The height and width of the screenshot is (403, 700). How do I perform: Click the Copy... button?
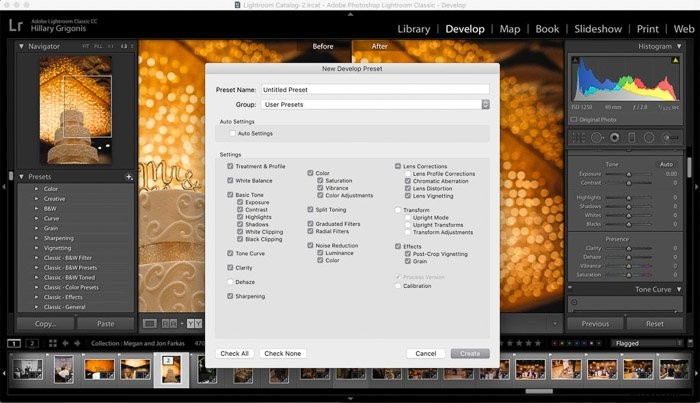(46, 324)
